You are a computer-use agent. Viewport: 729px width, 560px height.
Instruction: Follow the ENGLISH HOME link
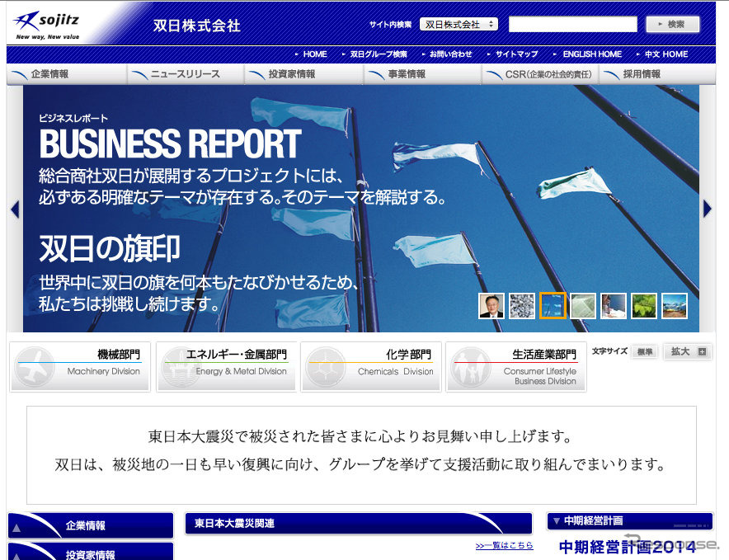tap(591, 54)
